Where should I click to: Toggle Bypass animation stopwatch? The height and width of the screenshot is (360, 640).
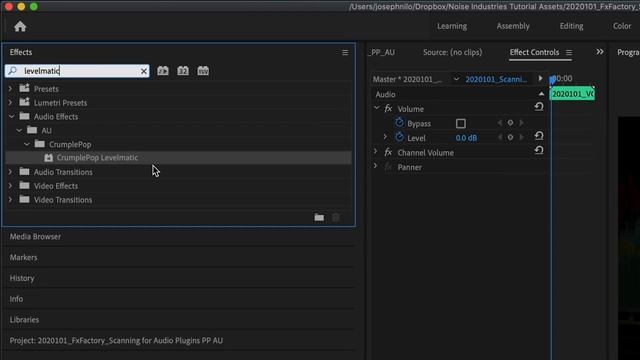(x=399, y=122)
